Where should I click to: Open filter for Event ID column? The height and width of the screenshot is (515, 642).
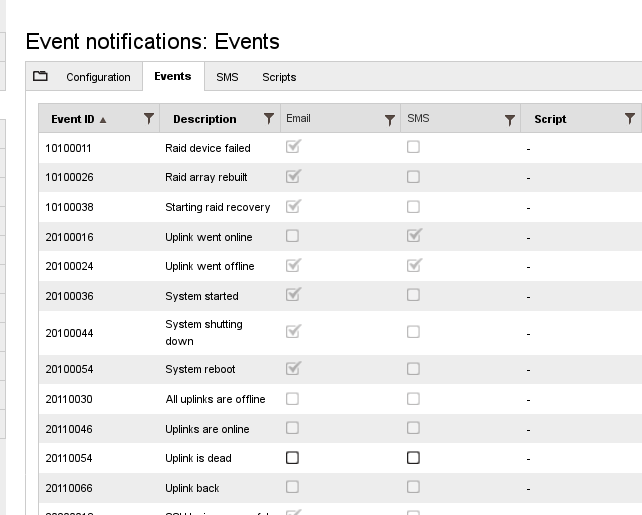point(149,119)
